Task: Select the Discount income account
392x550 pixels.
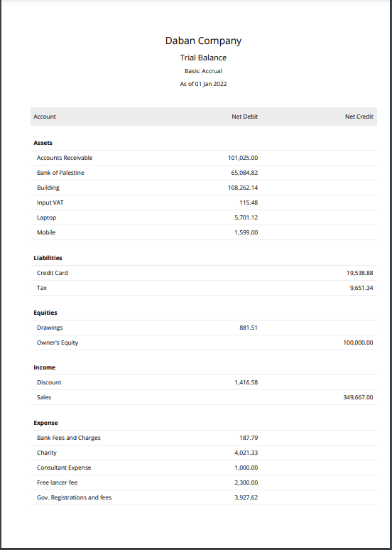Action: point(49,382)
